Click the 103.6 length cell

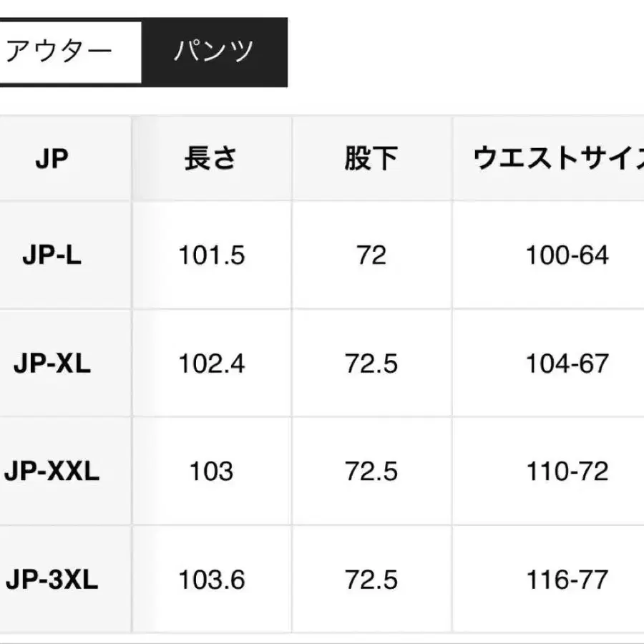pyautogui.click(x=211, y=580)
